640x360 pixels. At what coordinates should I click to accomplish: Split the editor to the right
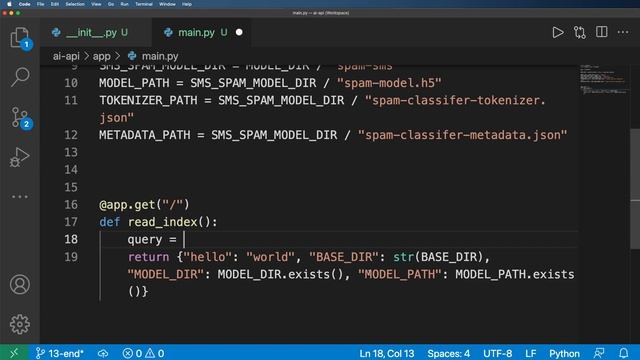point(602,32)
